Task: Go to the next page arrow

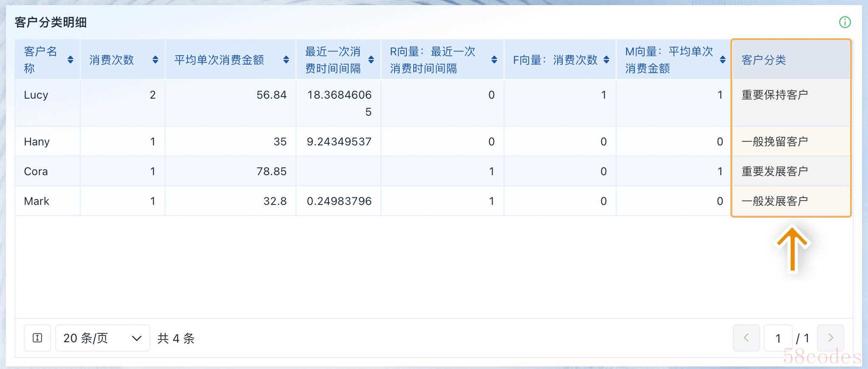Action: 831,338
